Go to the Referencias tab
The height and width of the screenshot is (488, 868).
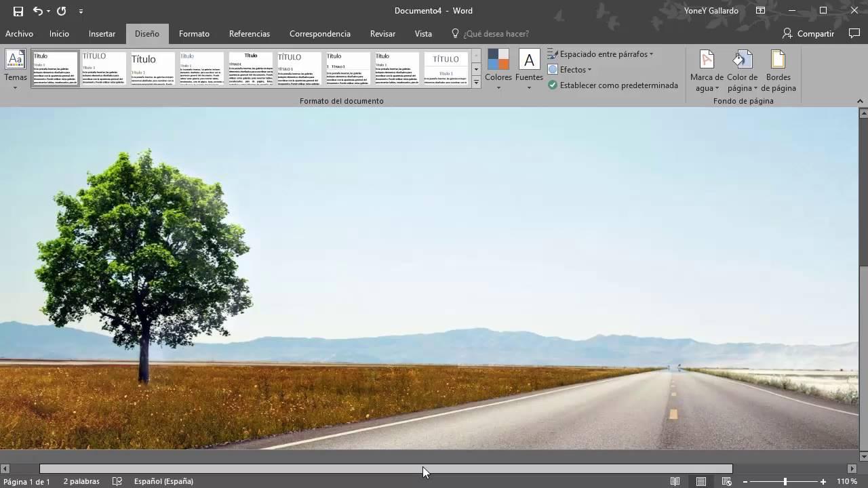pos(250,34)
